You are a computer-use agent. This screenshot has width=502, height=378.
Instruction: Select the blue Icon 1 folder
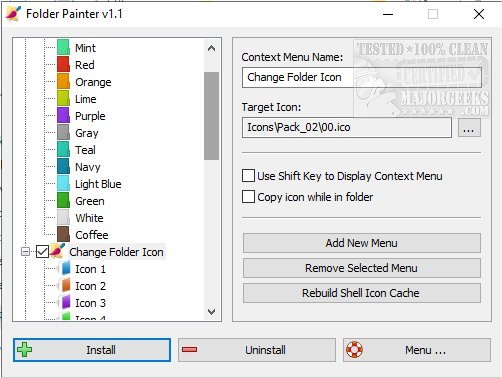click(64, 268)
